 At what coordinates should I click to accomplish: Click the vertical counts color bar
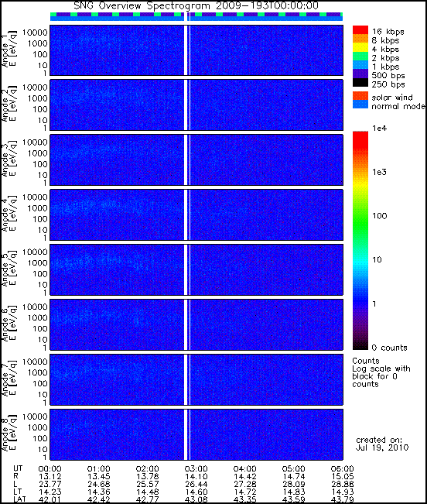[360, 241]
